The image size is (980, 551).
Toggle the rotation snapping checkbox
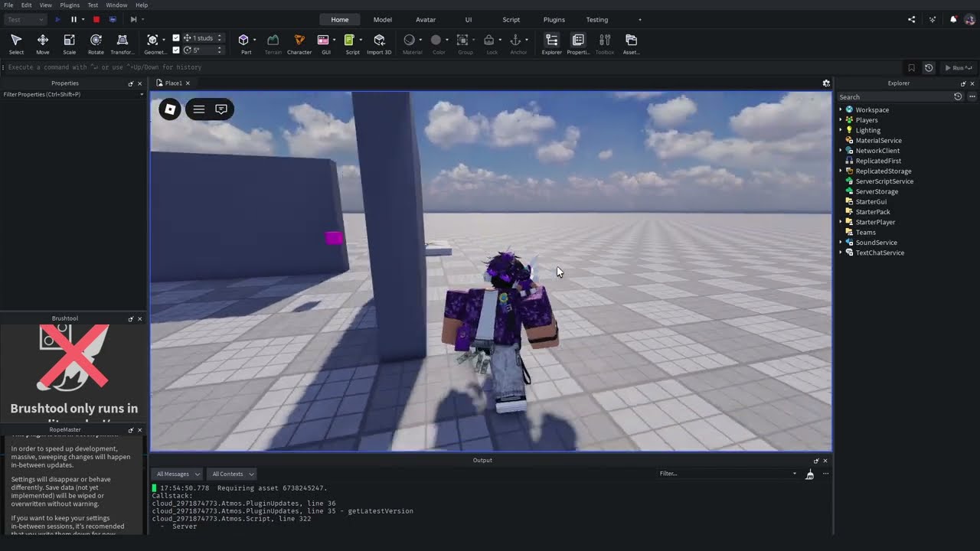coord(176,50)
